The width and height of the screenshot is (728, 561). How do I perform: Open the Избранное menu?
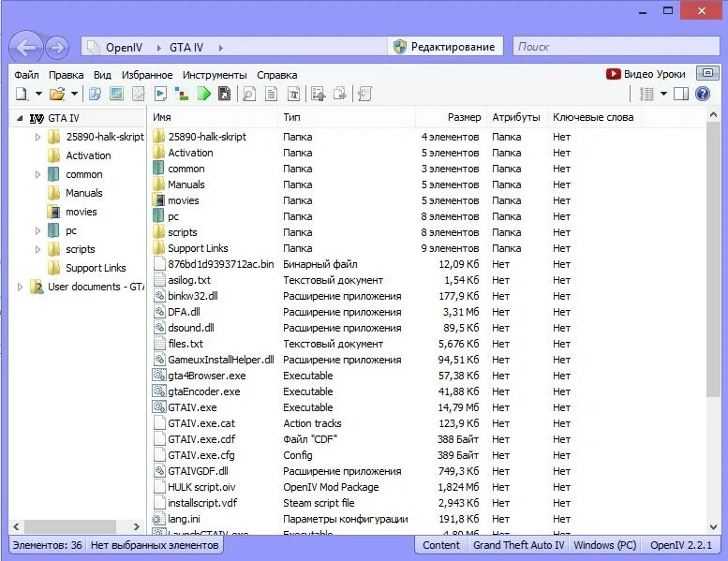pos(147,75)
